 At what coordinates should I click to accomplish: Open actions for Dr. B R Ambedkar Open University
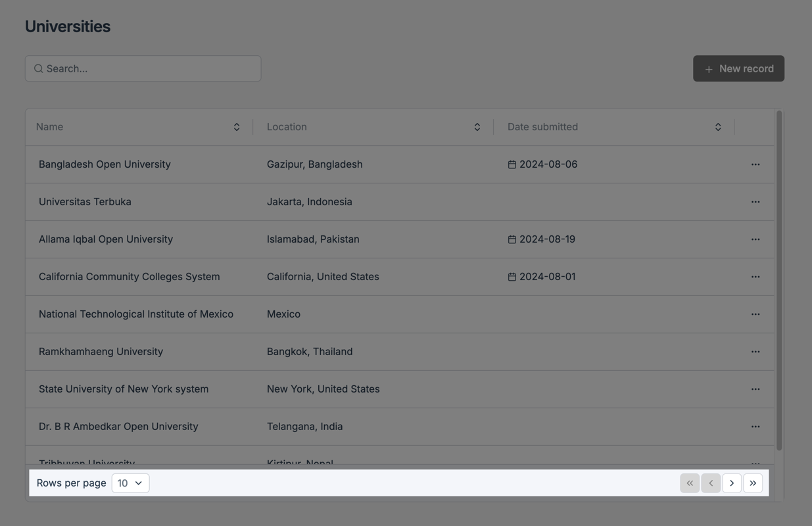[x=755, y=427]
